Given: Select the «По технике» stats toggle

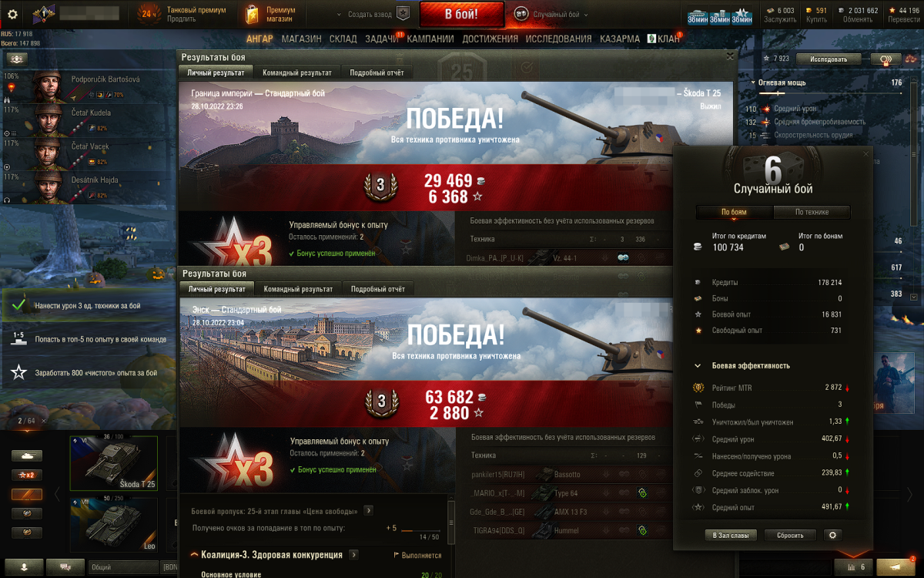Looking at the screenshot, I should [x=812, y=212].
